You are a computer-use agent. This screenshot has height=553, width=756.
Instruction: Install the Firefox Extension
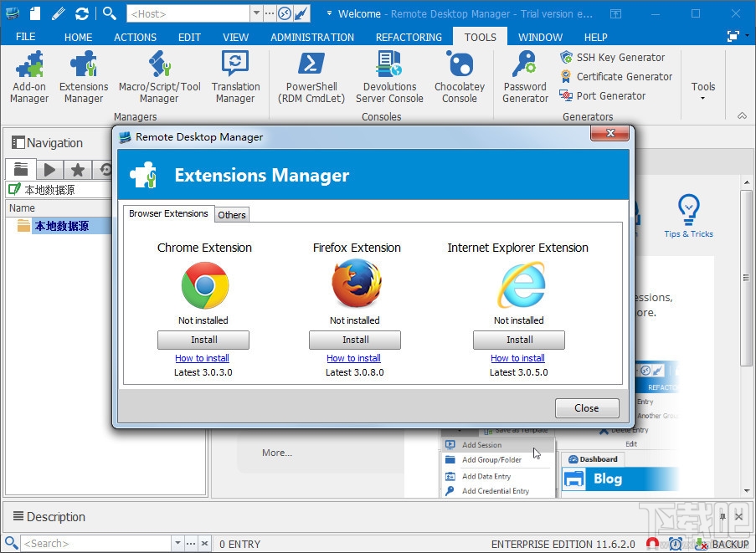[354, 340]
